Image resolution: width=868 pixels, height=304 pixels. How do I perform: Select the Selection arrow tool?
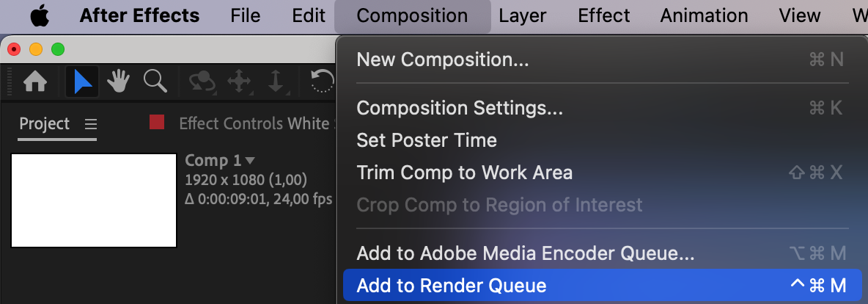(82, 82)
